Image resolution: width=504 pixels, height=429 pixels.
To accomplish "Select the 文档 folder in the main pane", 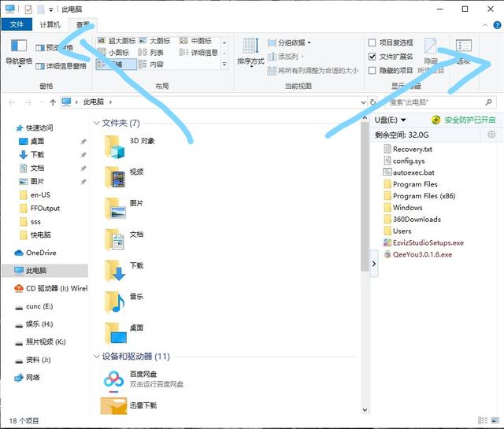I will [x=124, y=239].
